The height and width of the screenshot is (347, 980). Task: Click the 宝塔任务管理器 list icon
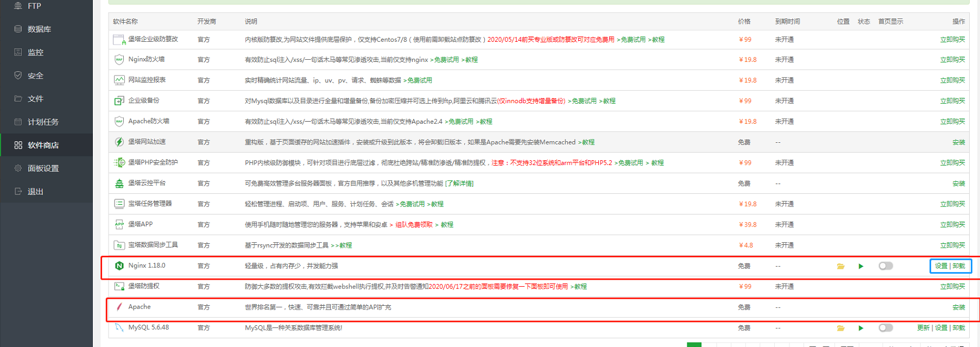119,204
